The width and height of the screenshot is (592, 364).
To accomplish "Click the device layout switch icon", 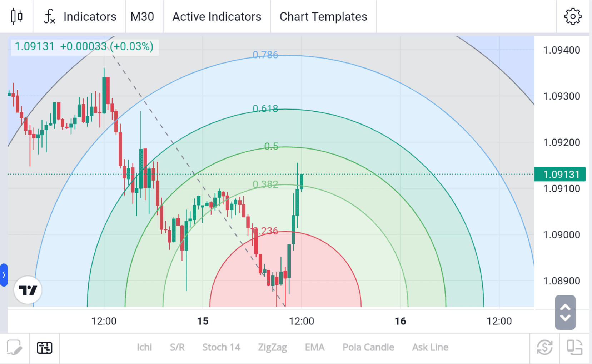I will pyautogui.click(x=574, y=347).
